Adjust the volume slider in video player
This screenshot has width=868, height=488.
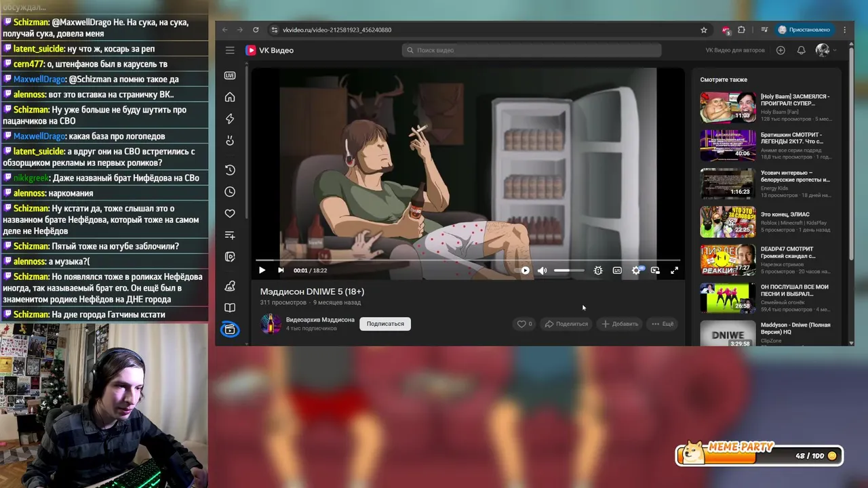coord(569,270)
